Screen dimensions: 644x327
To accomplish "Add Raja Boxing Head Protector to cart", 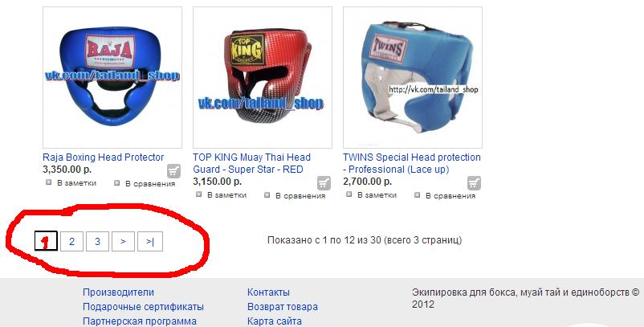I will (173, 171).
